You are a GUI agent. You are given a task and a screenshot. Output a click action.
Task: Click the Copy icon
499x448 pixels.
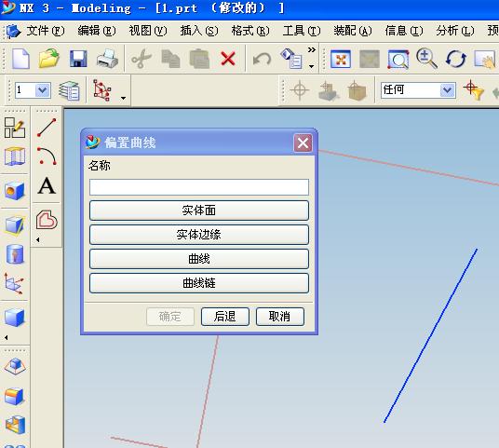pos(170,59)
